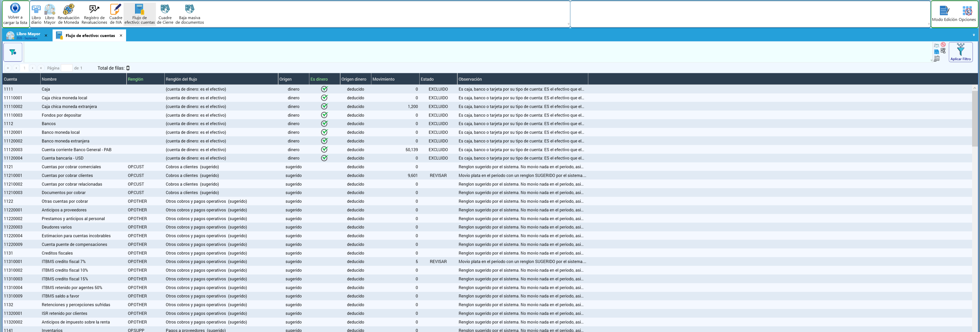
Task: Toggle Es dinero check for Caja row
Action: pos(324,89)
